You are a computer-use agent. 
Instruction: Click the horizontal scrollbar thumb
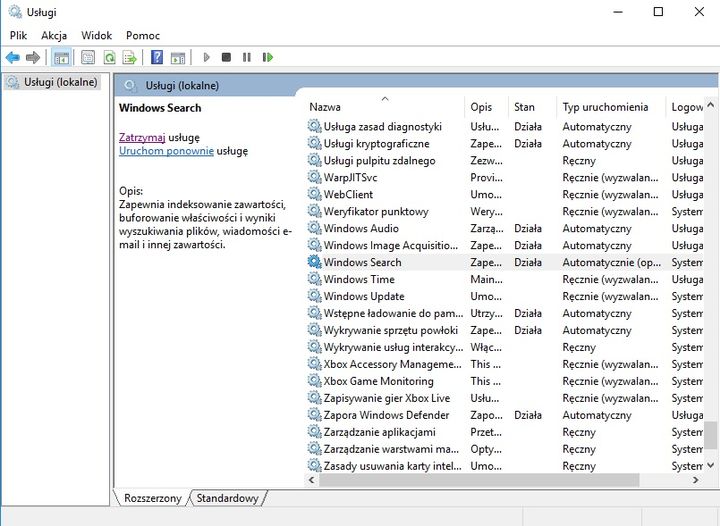tap(479, 480)
